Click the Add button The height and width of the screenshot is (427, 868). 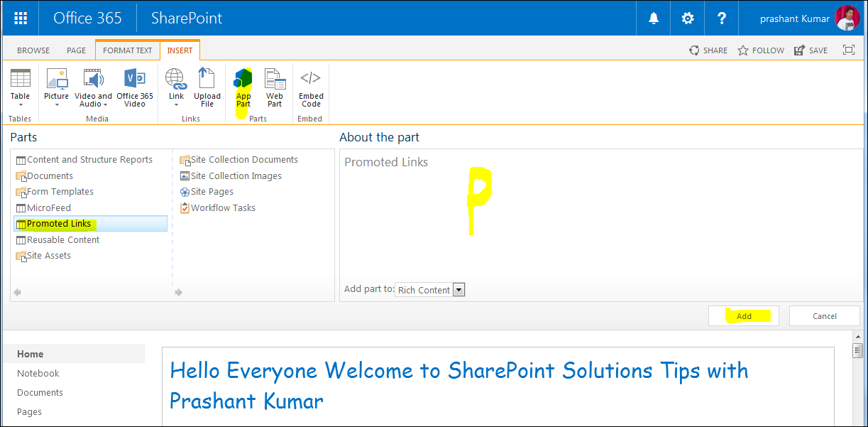point(744,316)
